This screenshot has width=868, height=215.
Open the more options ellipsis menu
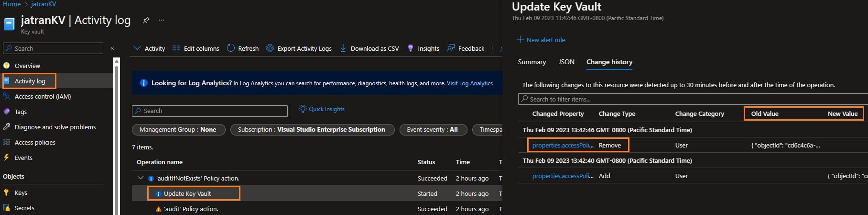(162, 20)
